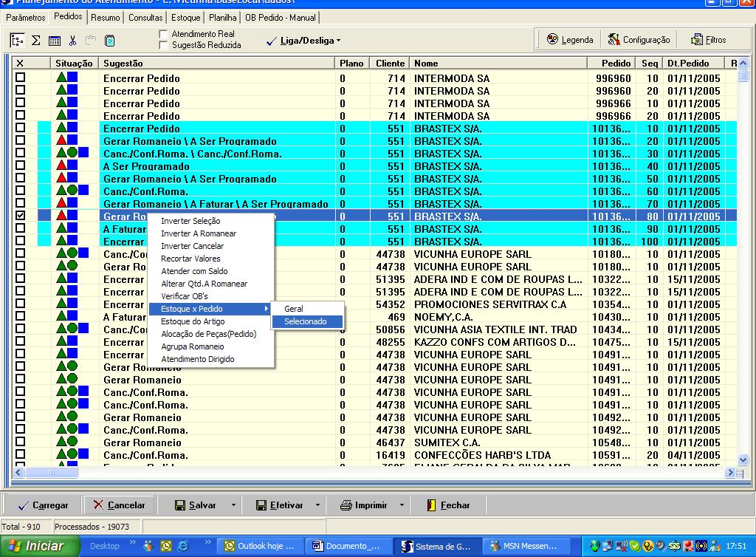Screen dimensions: 756x557
Task: Click the blue notepad toolbar icon
Action: (110, 41)
